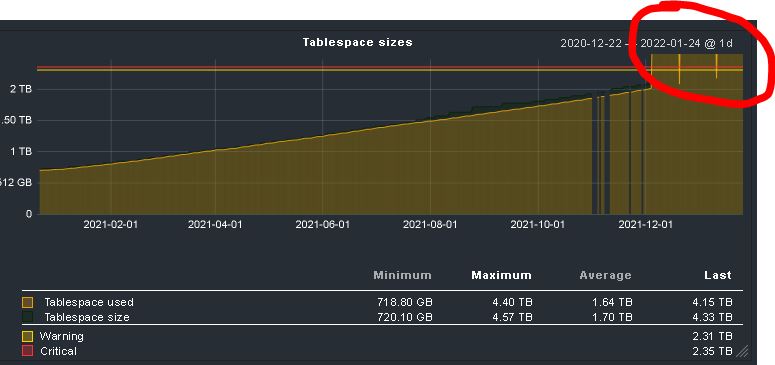The width and height of the screenshot is (775, 365).
Task: Toggle the Critical threshold label
Action: click(x=58, y=351)
